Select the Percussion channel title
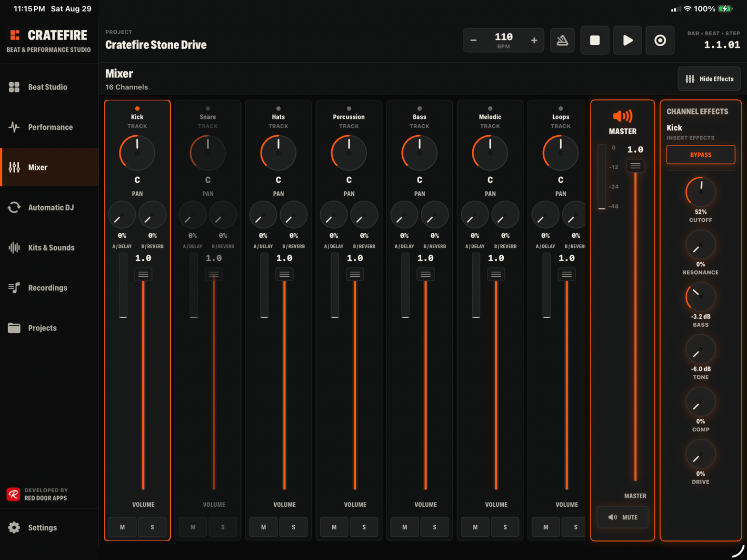 [x=349, y=117]
